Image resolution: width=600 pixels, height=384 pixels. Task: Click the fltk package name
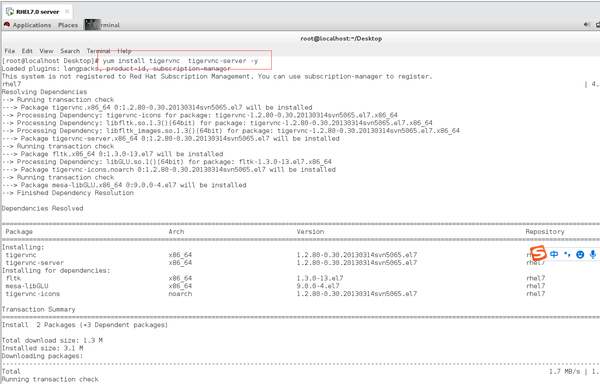coord(13,278)
